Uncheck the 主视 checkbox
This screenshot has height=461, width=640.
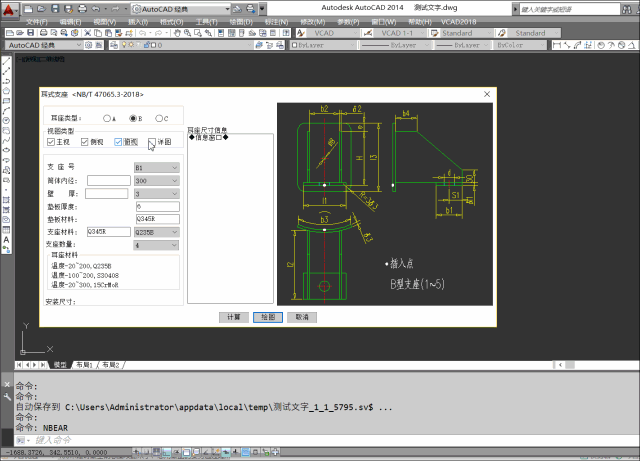[52, 142]
